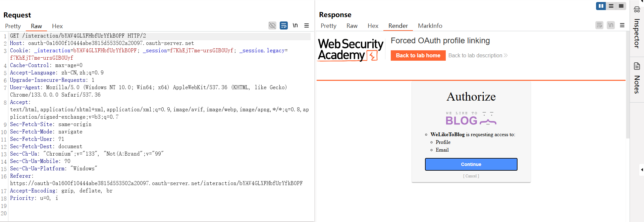Click the greyed line wrap icon in Response
The height and width of the screenshot is (222, 644).
pyautogui.click(x=599, y=25)
